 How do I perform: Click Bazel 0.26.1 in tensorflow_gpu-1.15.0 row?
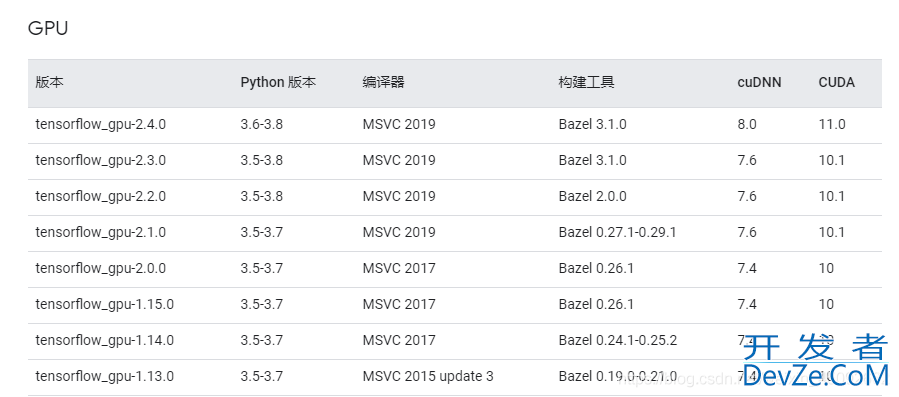(x=596, y=305)
